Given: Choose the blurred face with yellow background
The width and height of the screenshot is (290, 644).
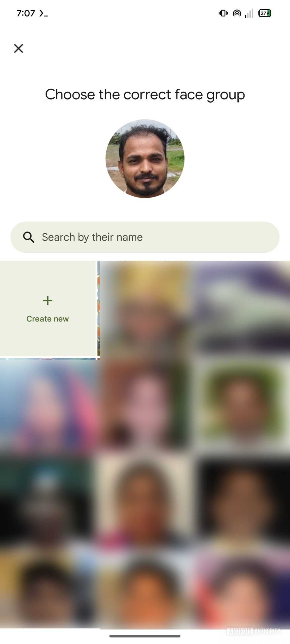Looking at the screenshot, I should tap(146, 308).
